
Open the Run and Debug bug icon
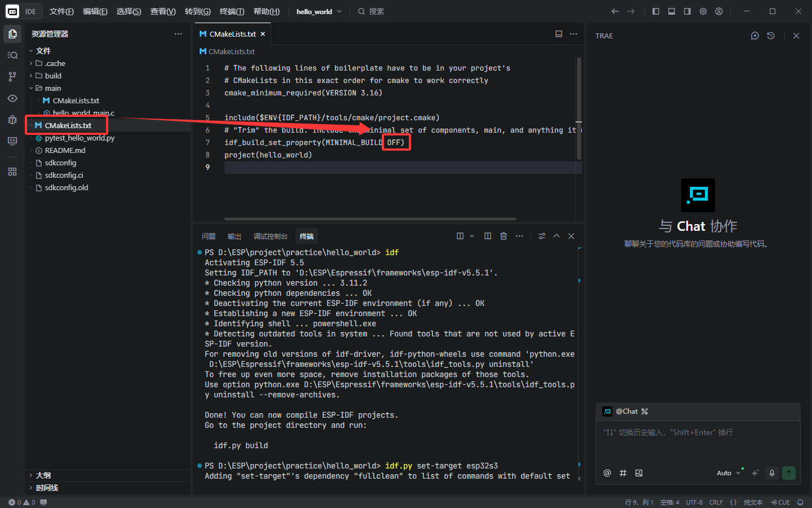pyautogui.click(x=12, y=120)
